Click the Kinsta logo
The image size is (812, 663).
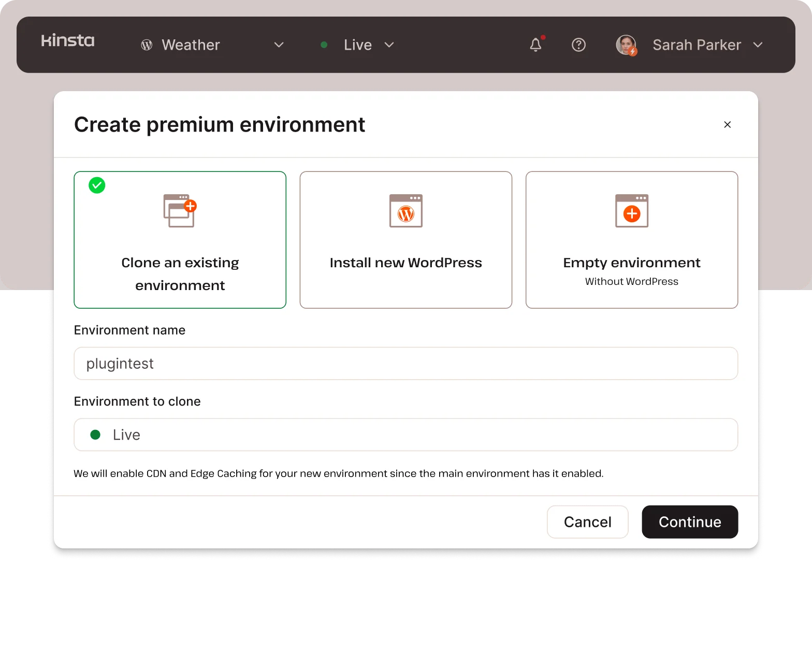tap(68, 40)
